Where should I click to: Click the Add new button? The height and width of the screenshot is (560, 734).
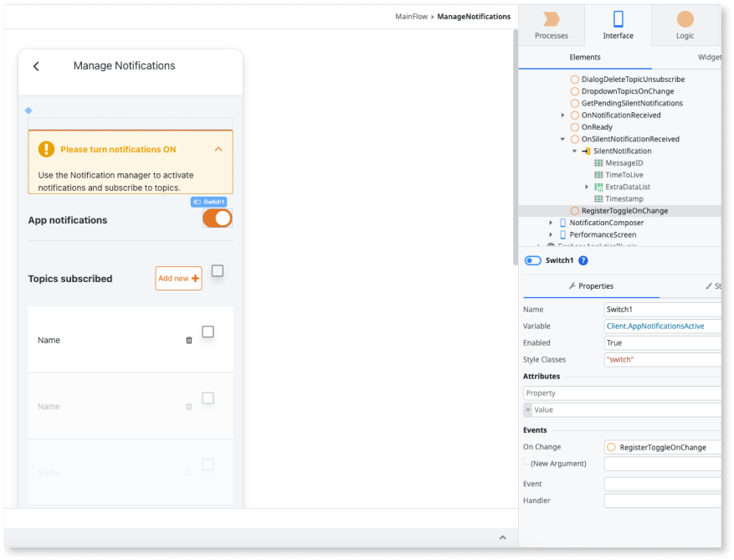[178, 279]
